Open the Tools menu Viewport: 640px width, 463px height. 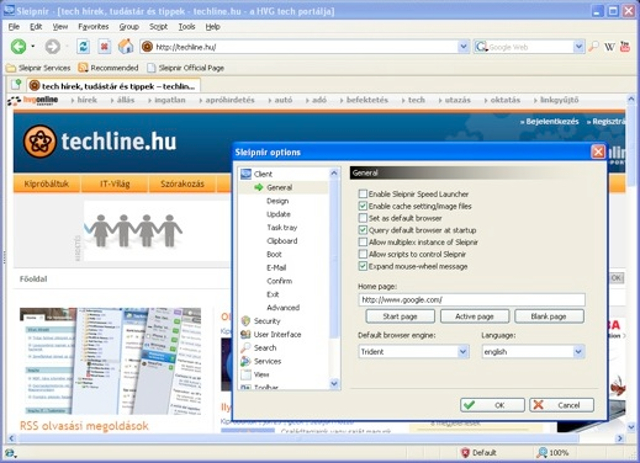tap(187, 27)
